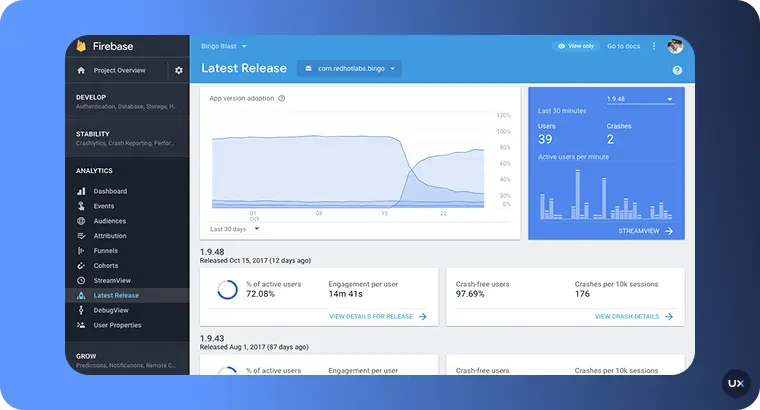Click the STREAMVIEW arrow icon
Viewport: 760px width, 410px height.
coord(669,231)
